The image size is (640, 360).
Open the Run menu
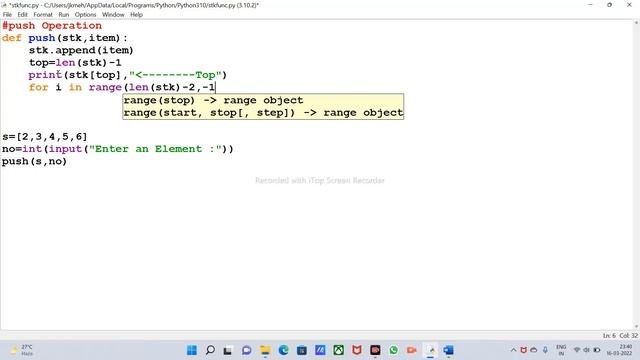pyautogui.click(x=64, y=15)
